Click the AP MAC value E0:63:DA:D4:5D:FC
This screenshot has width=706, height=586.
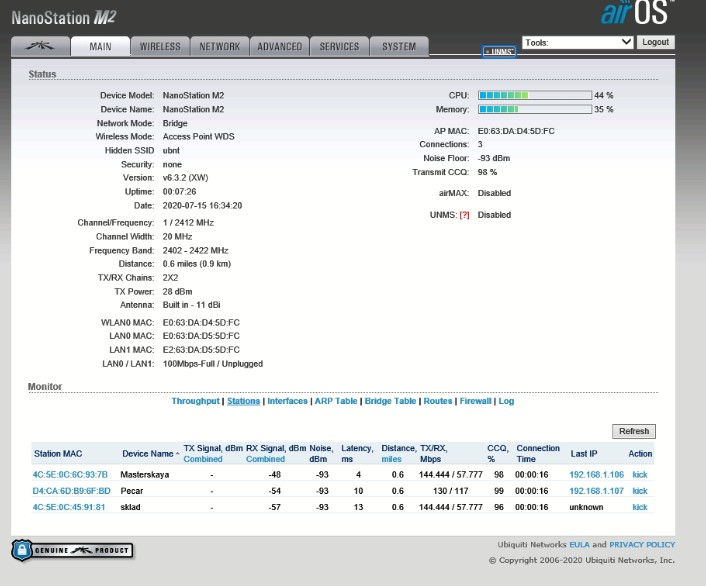click(516, 131)
